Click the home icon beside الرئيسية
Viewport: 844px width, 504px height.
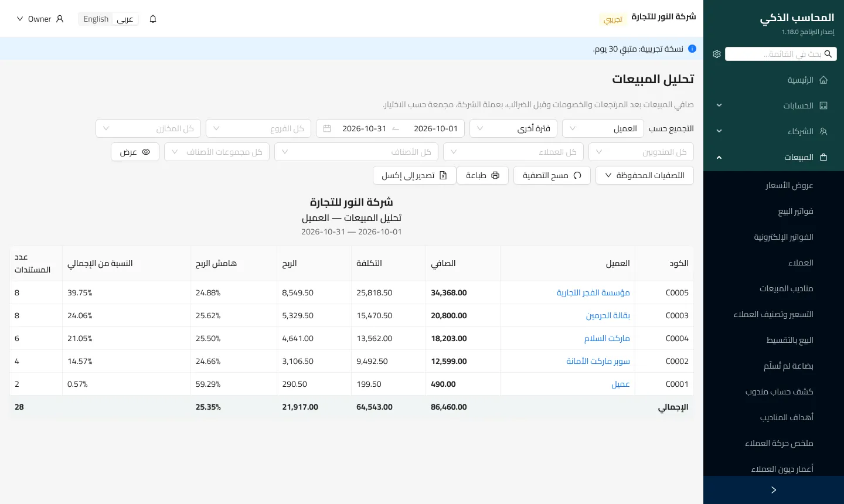(x=823, y=80)
